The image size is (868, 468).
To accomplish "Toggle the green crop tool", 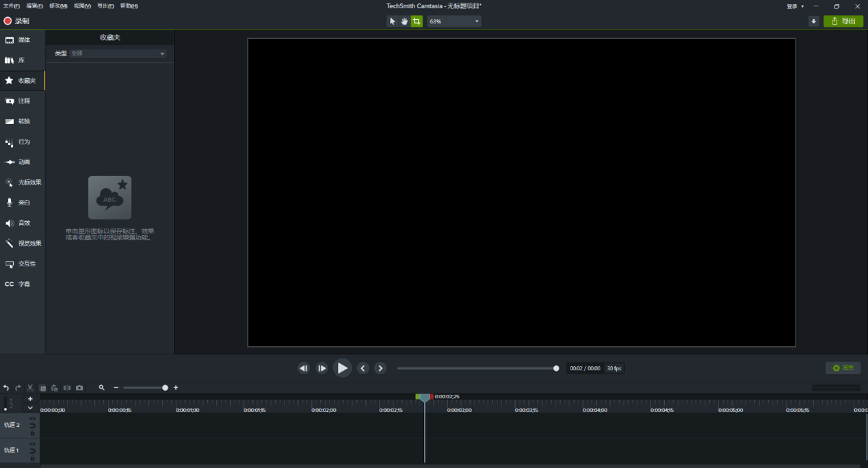I will [x=417, y=21].
